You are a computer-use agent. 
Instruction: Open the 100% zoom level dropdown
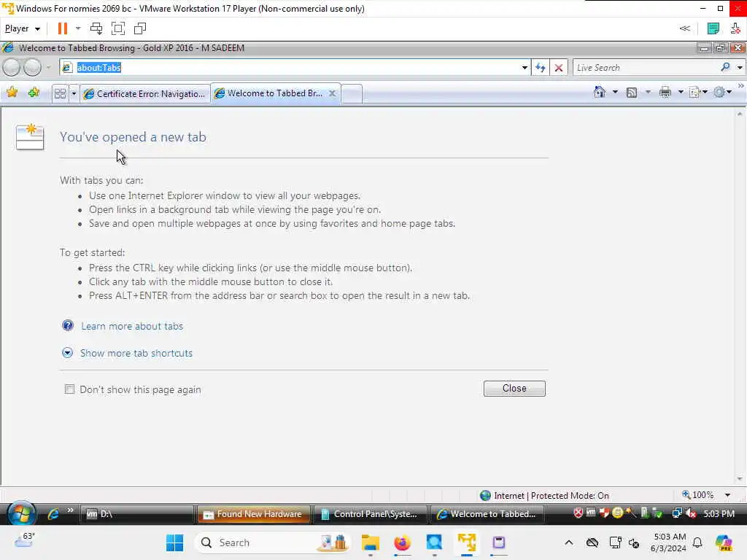[727, 495]
